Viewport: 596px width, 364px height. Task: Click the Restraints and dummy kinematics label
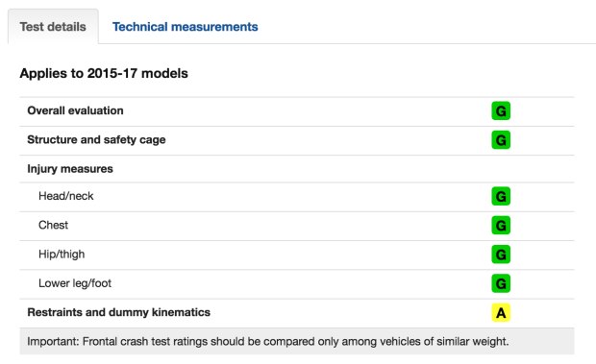118,312
